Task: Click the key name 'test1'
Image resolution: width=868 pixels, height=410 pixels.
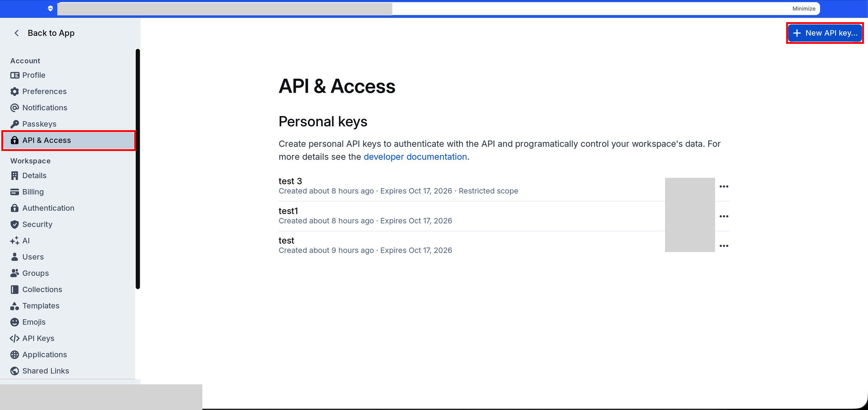Action: point(288,211)
